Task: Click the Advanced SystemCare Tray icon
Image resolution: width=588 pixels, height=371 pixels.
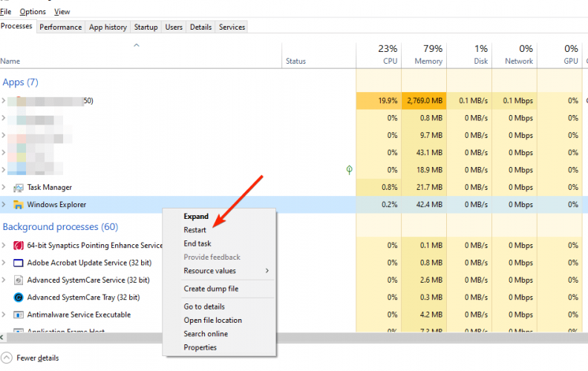Action: (18, 298)
